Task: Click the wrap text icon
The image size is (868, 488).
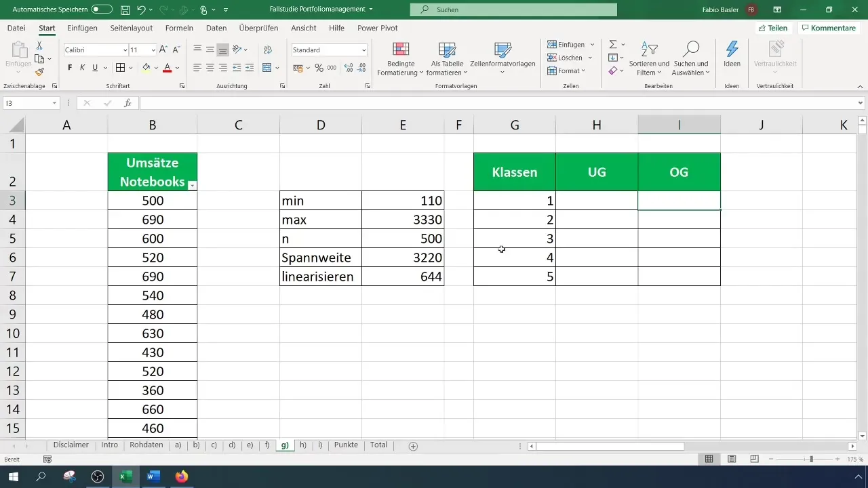Action: click(268, 49)
